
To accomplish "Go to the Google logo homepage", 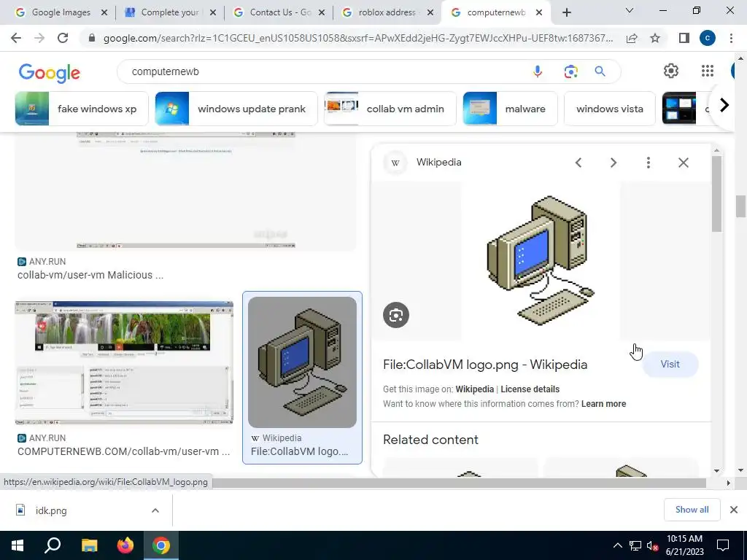I will tap(50, 72).
